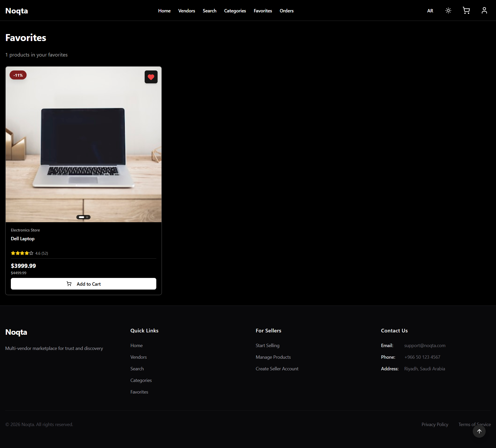
Task: Open Categories in the top navigation
Action: point(235,11)
